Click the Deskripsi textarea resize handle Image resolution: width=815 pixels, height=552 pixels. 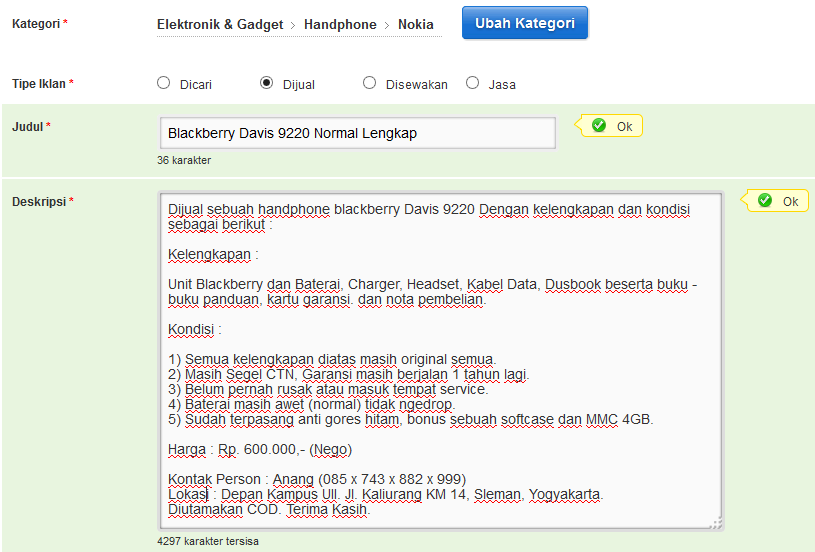coord(717,523)
